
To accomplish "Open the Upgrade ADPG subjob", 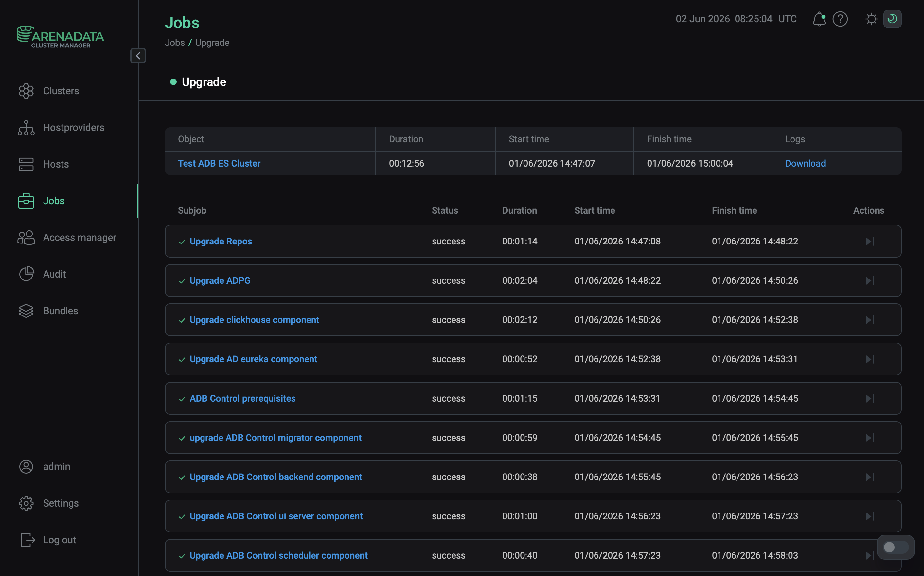I will coord(220,280).
